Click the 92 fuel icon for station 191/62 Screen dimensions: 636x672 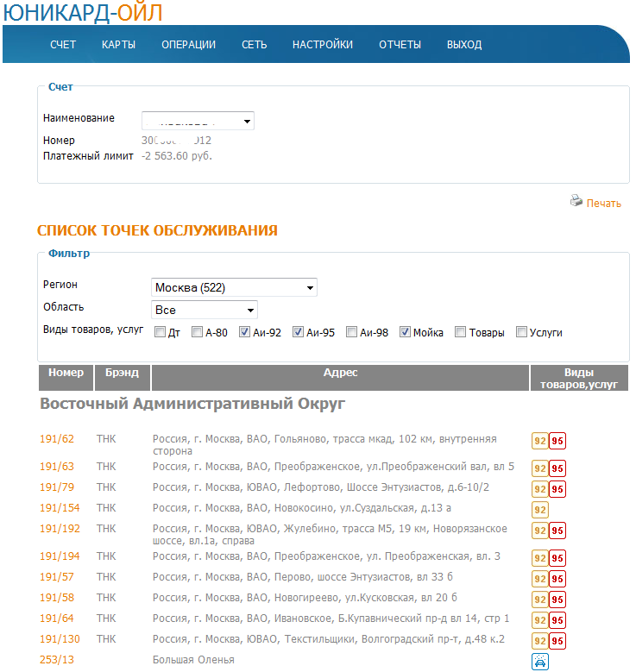[539, 443]
